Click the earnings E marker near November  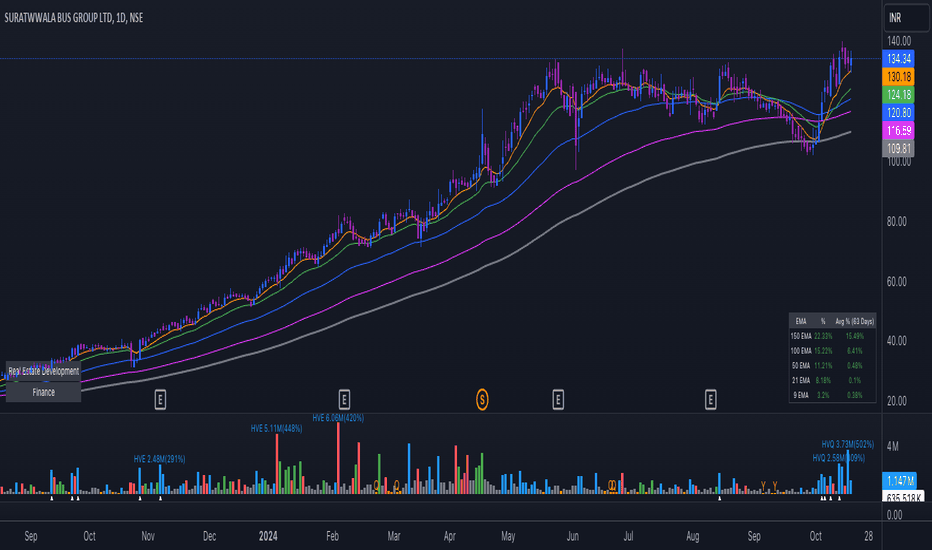160,400
